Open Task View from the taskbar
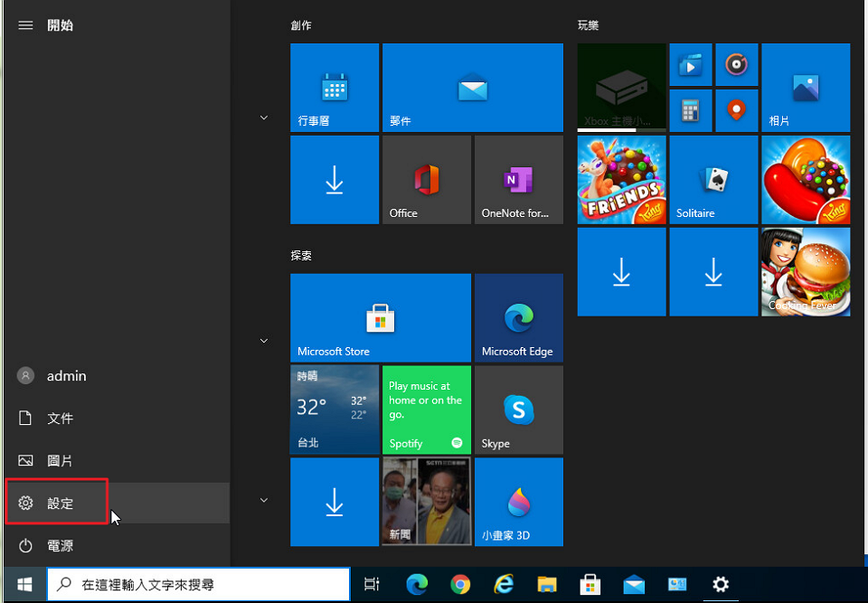 372,584
